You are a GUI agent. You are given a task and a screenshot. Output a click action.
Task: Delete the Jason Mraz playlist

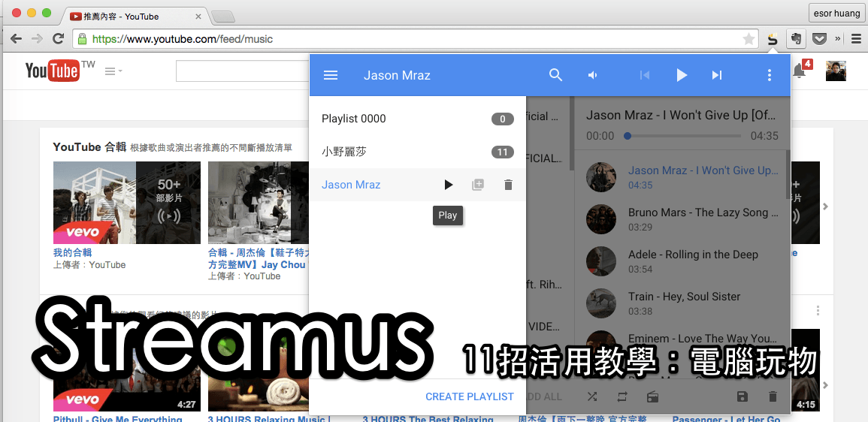click(508, 185)
